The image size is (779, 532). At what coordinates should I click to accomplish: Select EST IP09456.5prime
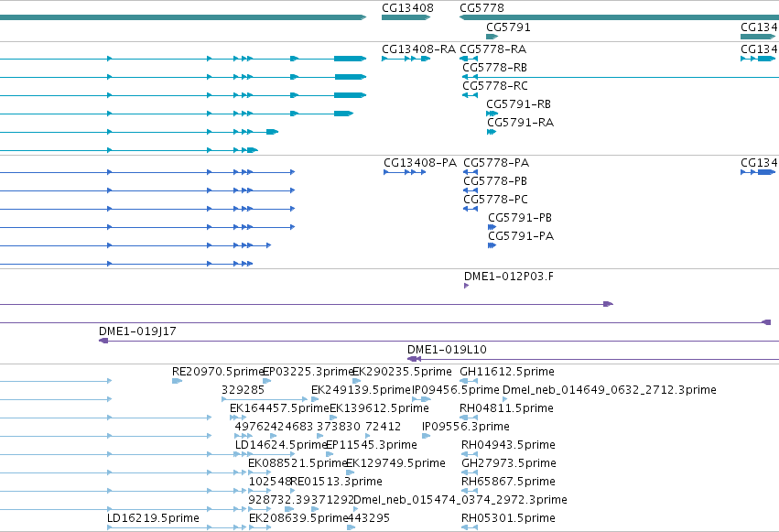pos(456,390)
